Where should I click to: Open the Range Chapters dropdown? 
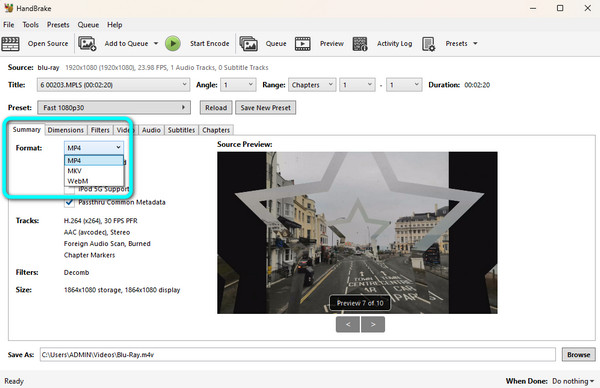312,85
